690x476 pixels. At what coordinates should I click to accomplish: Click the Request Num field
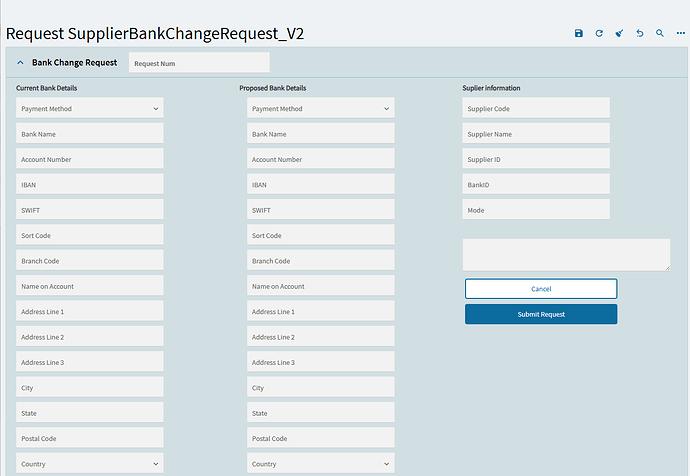199,63
